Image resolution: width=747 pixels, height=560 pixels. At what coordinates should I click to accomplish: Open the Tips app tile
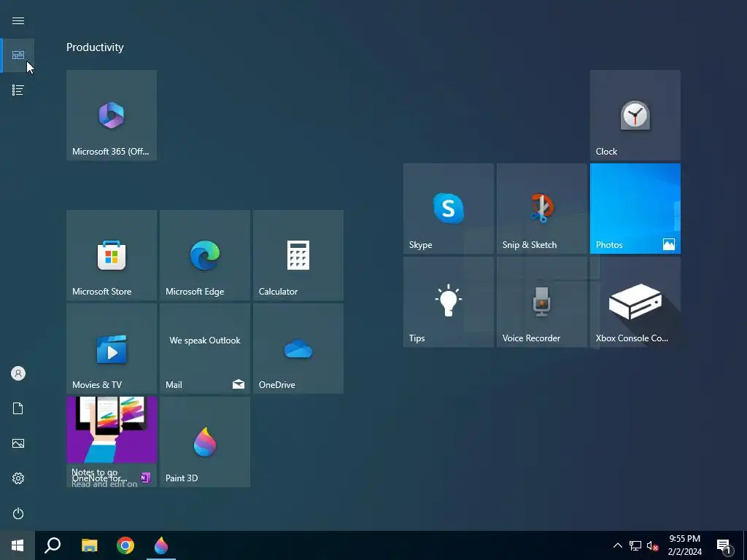pos(449,302)
